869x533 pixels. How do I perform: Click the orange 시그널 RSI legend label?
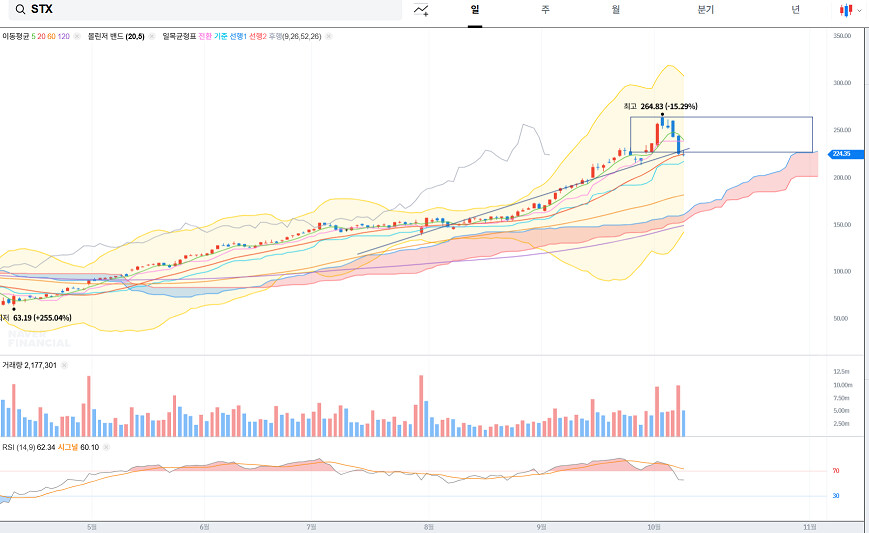coord(68,447)
